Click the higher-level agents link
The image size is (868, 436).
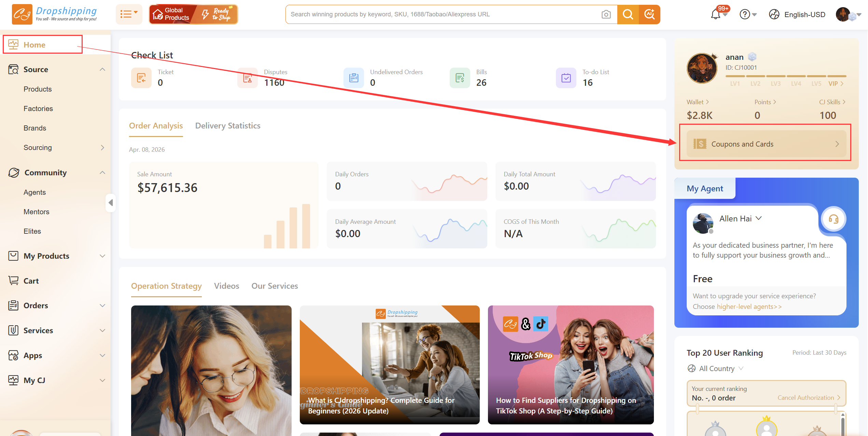coord(749,306)
